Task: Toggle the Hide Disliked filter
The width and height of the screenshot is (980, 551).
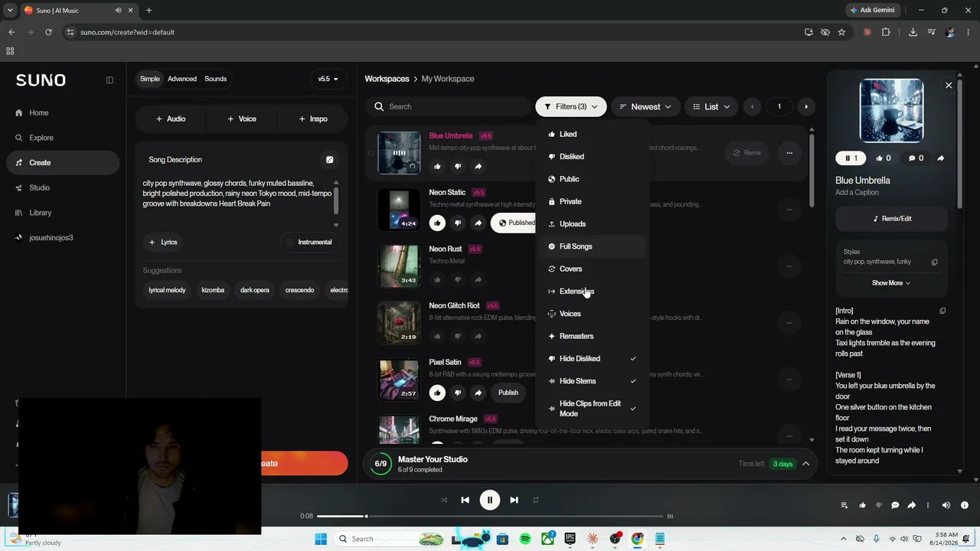Action: (x=593, y=359)
